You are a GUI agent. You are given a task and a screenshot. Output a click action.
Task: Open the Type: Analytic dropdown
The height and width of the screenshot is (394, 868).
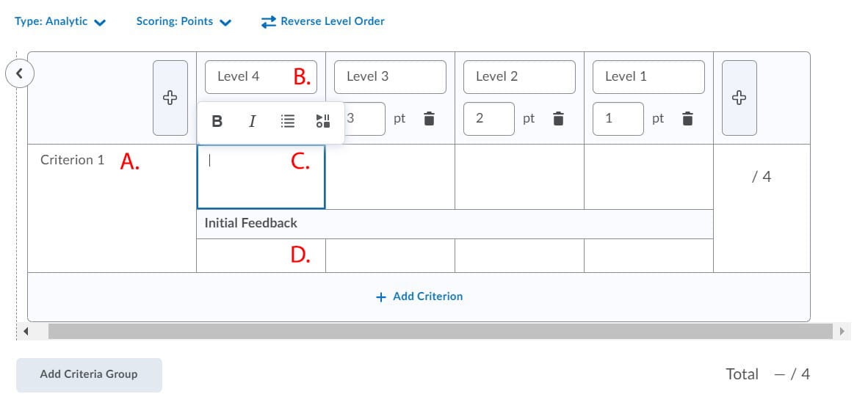click(60, 21)
